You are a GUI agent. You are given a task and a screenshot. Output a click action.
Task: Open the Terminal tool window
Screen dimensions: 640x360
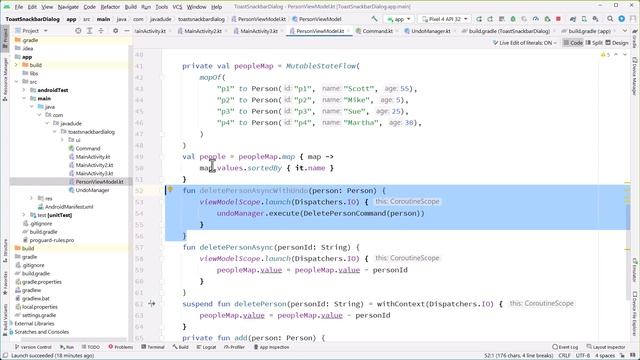[153, 347]
